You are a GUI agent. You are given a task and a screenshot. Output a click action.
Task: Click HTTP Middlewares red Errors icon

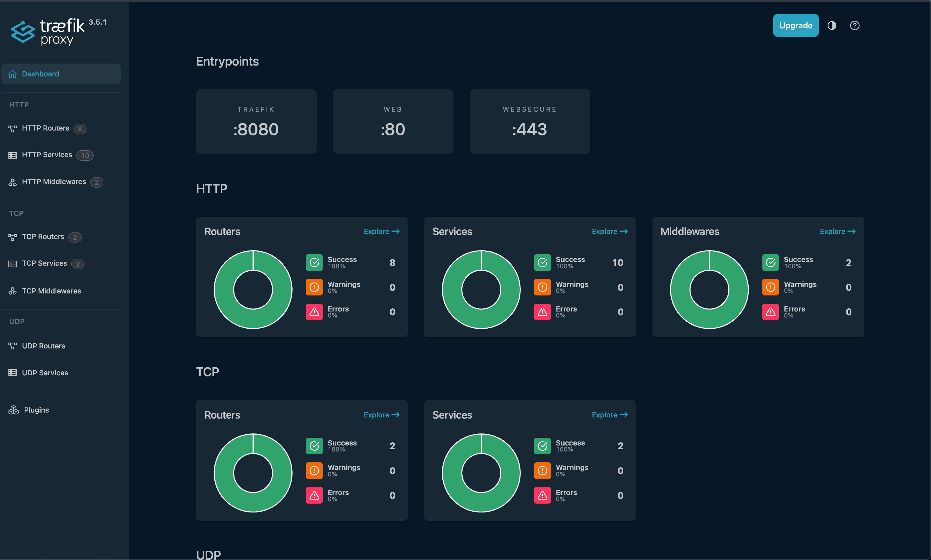pos(771,312)
